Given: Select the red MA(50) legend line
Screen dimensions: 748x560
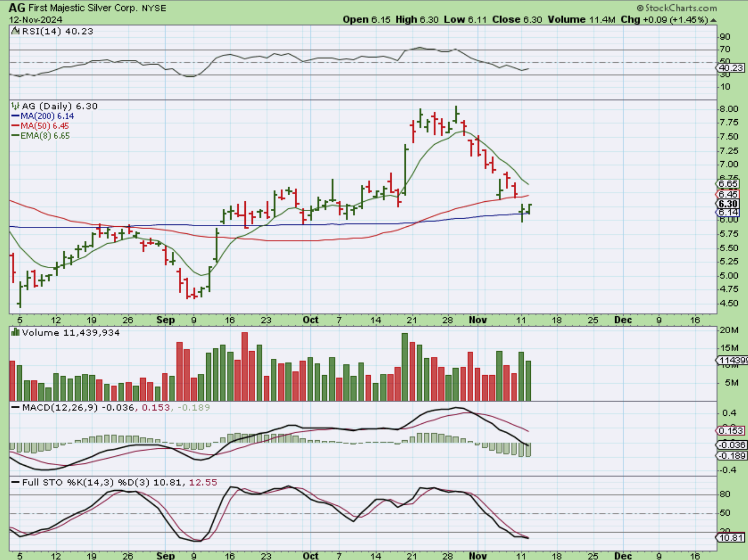Looking at the screenshot, I should [15, 126].
